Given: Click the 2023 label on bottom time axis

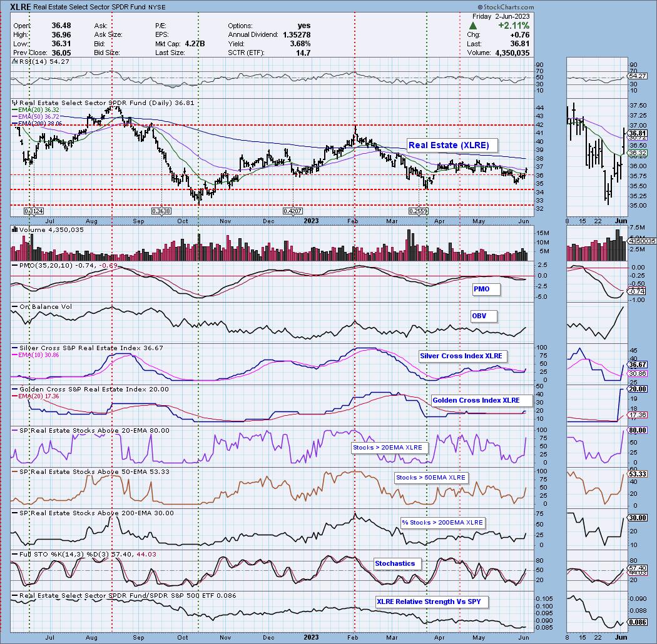Looking at the screenshot, I should coord(311,637).
